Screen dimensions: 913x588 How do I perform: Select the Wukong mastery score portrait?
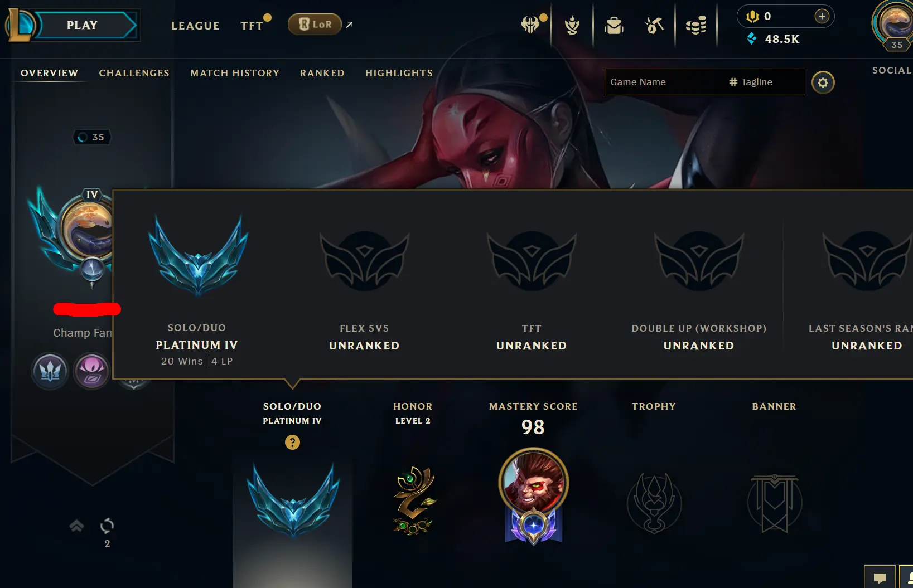533,483
